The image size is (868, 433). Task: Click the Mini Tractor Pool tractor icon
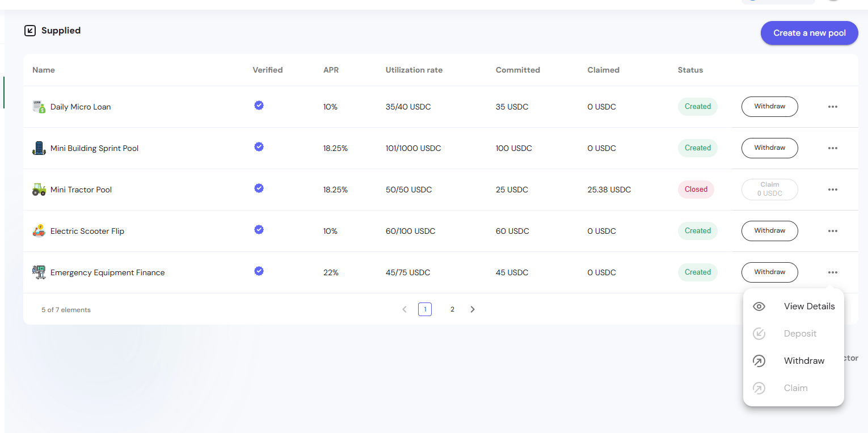(x=39, y=190)
